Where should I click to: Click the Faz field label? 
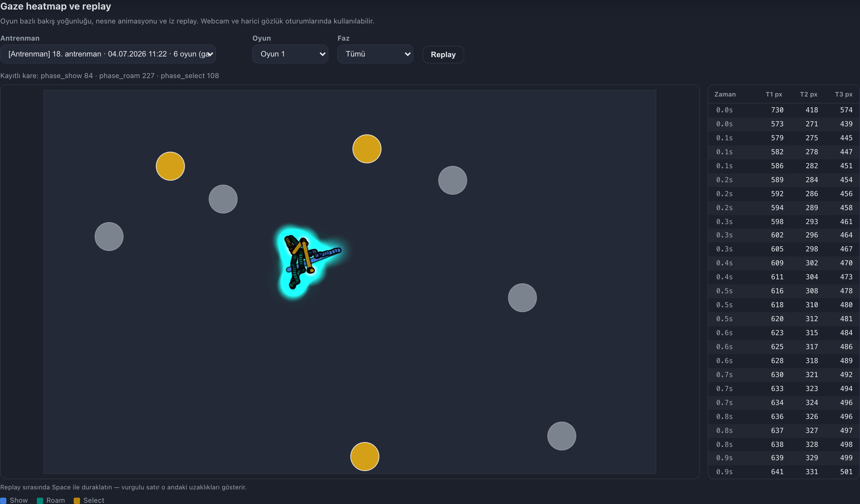pyautogui.click(x=343, y=38)
